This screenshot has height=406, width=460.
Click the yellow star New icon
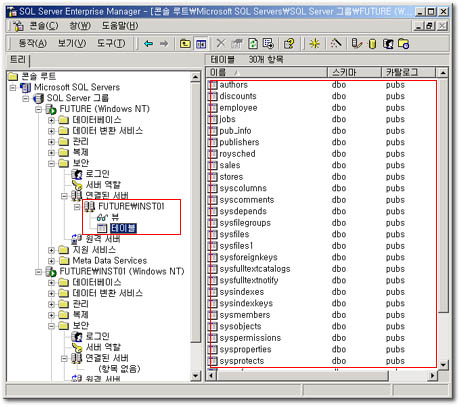click(x=314, y=44)
